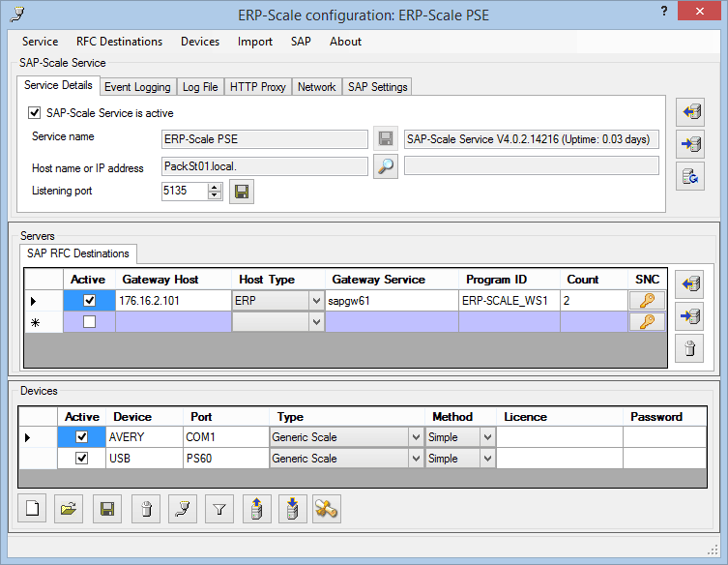Switch to the Log File tab
Screen dimensions: 728x565
(x=200, y=87)
